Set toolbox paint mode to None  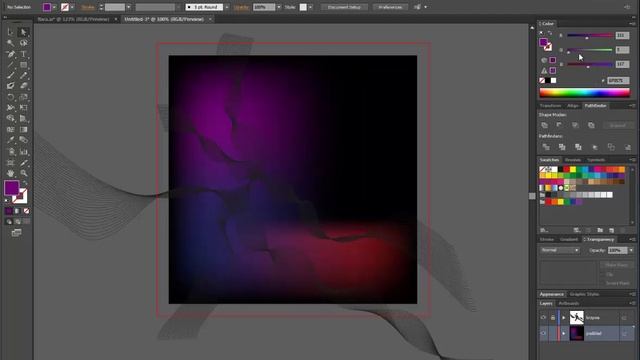click(x=26, y=211)
